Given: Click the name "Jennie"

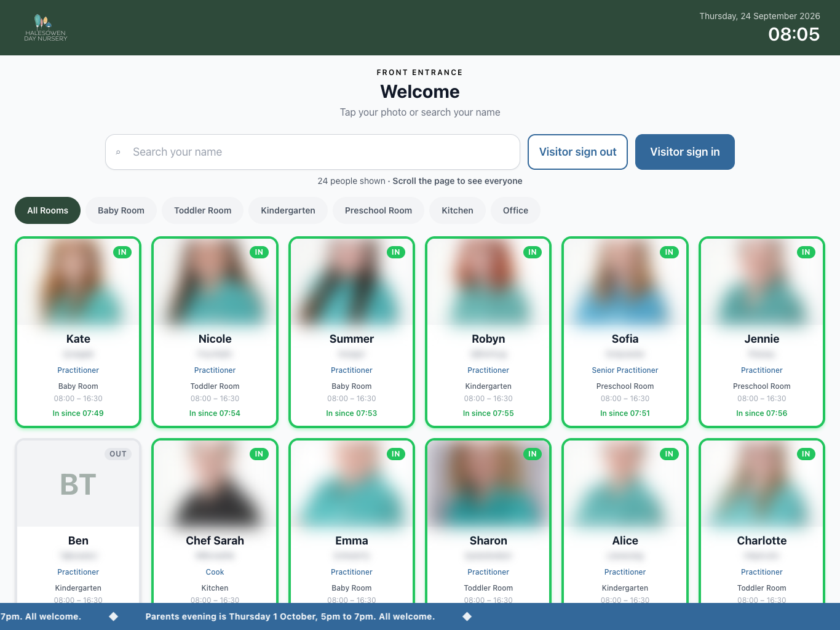Looking at the screenshot, I should (762, 339).
